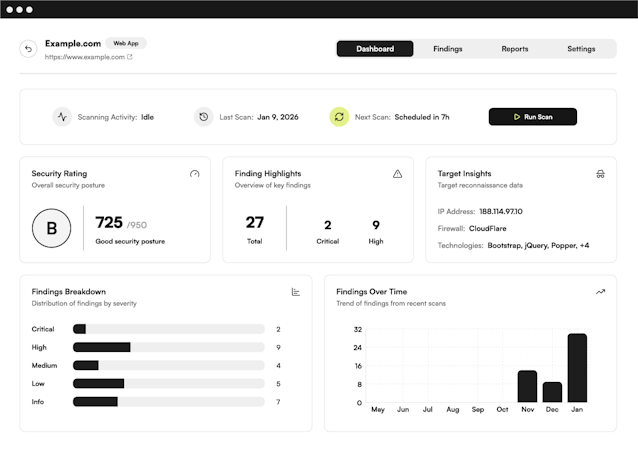The image size is (638, 450).
Task: Switch to the Dashboard tab
Action: click(375, 49)
